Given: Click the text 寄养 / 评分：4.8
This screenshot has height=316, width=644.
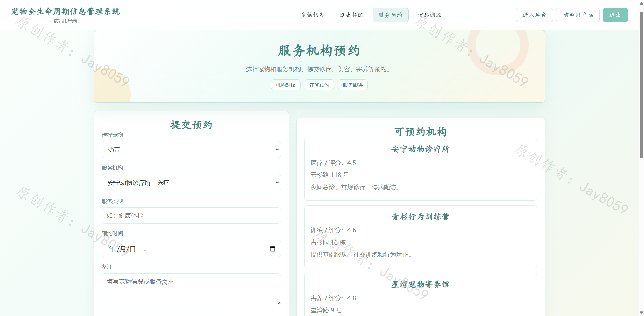Looking at the screenshot, I should [333, 298].
